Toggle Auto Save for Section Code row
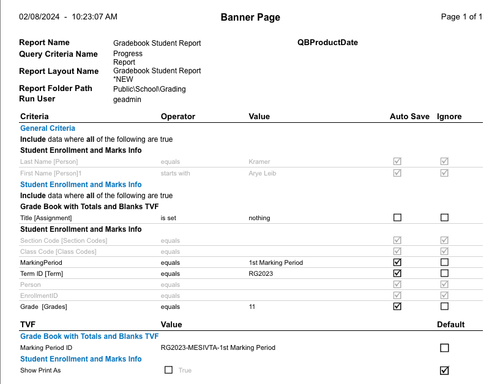Screen dimensions: 500x384 [397, 240]
